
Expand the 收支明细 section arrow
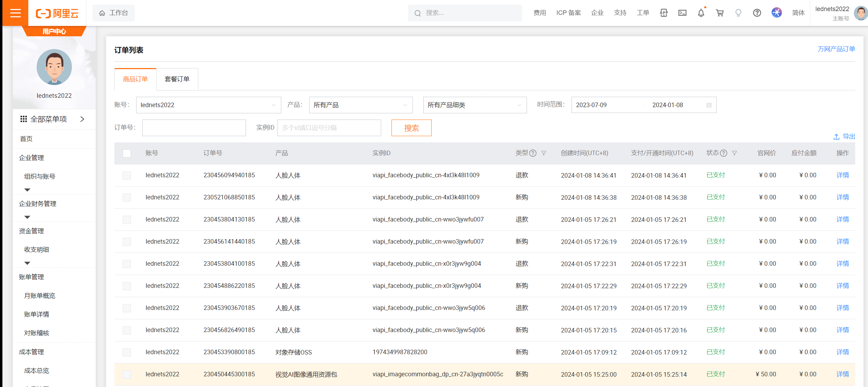[x=27, y=263]
